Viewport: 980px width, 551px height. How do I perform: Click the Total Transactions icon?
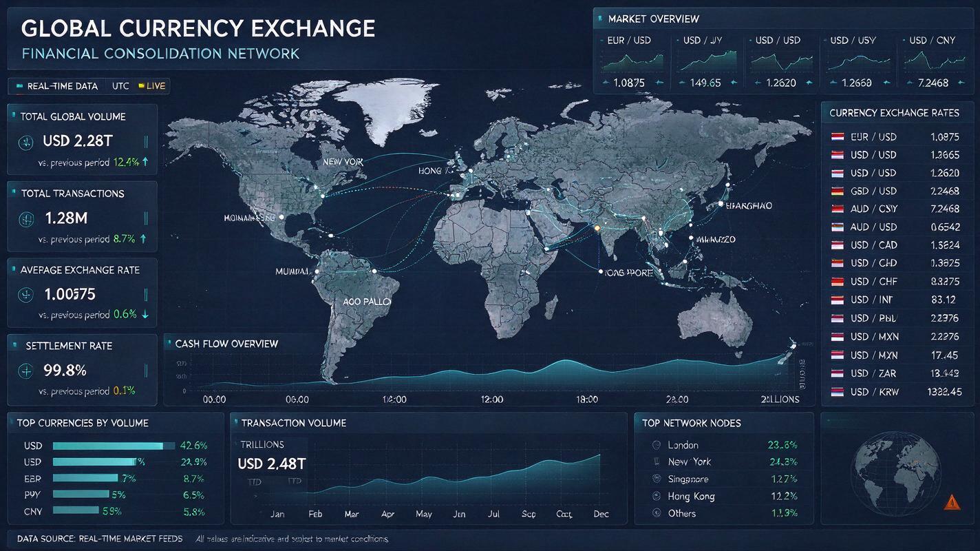click(x=26, y=220)
